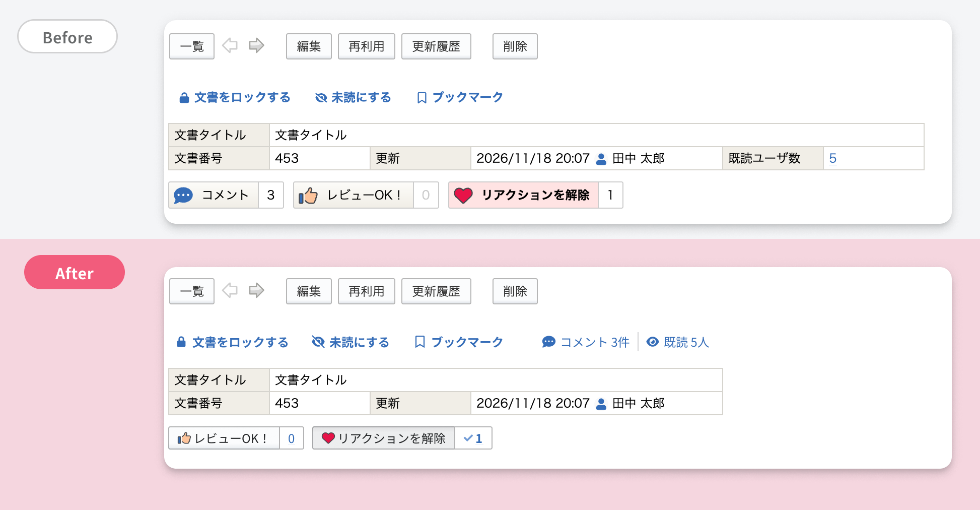Click ブックマーク link in Before panel
The image size is (980, 510).
[x=468, y=97]
